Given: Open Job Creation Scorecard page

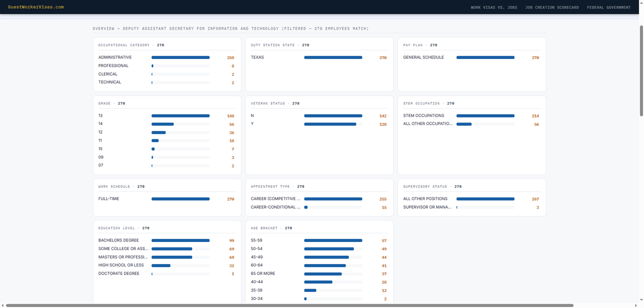Looking at the screenshot, I should [552, 8].
